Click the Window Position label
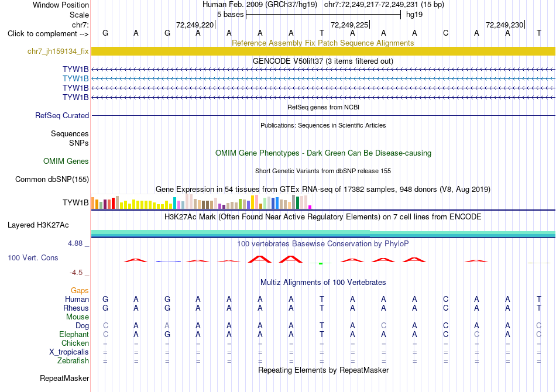The width and height of the screenshot is (556, 392). pos(61,5)
